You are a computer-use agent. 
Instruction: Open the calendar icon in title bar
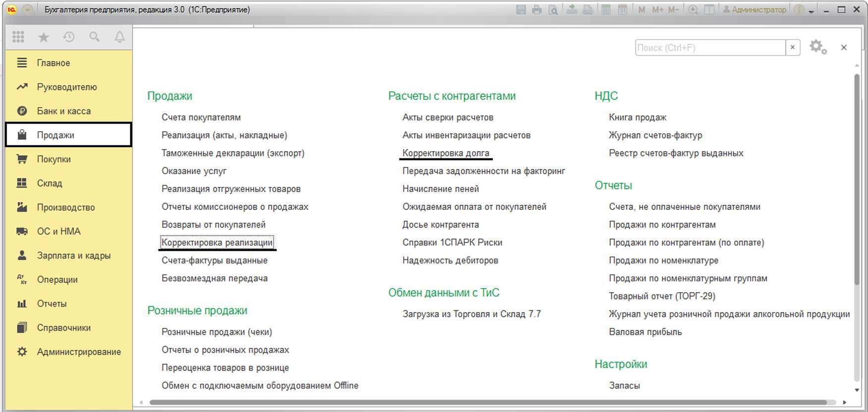click(x=622, y=10)
